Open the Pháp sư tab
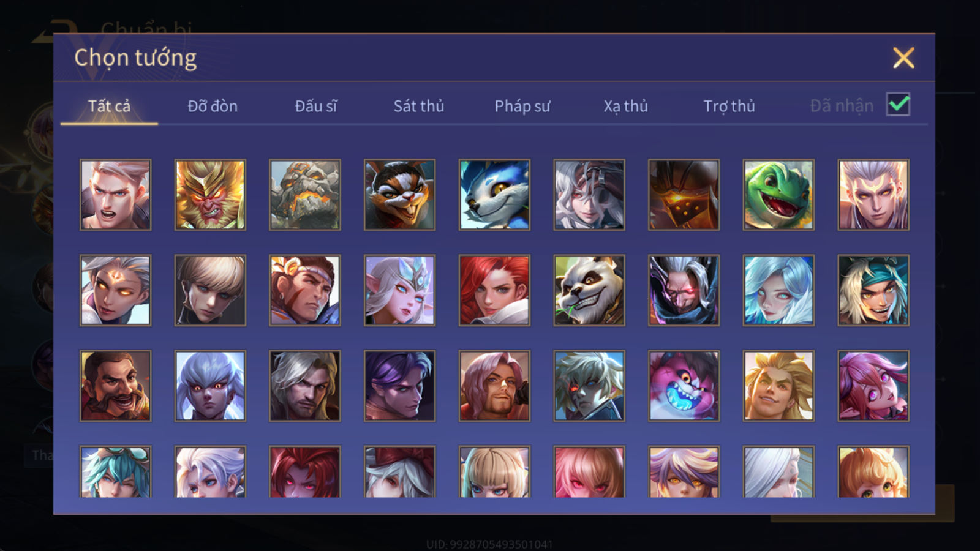The image size is (980, 551). tap(522, 106)
